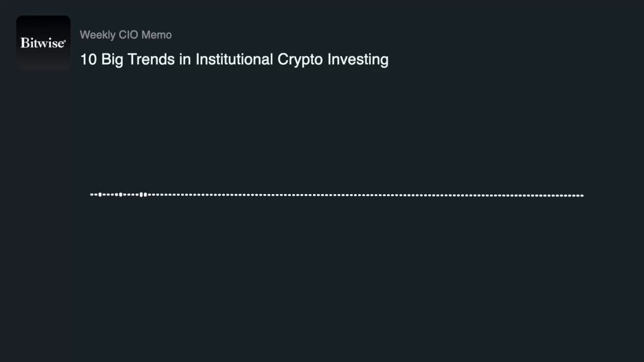This screenshot has width=644, height=362.
Task: Click the word 'Memo' in the subtitle
Action: pos(157,35)
